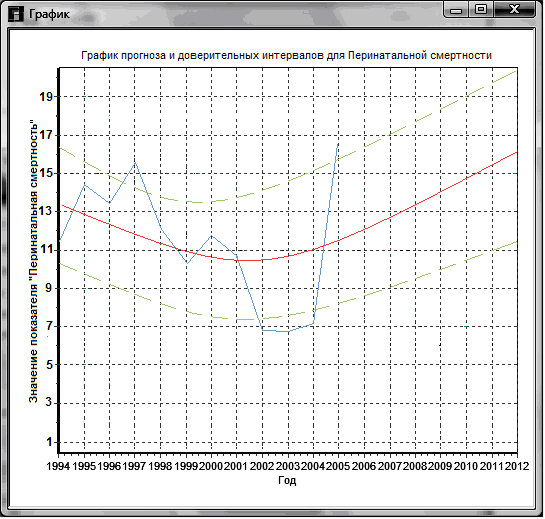Click the 1997 peak of blue data line
545x519 pixels.
point(135,162)
